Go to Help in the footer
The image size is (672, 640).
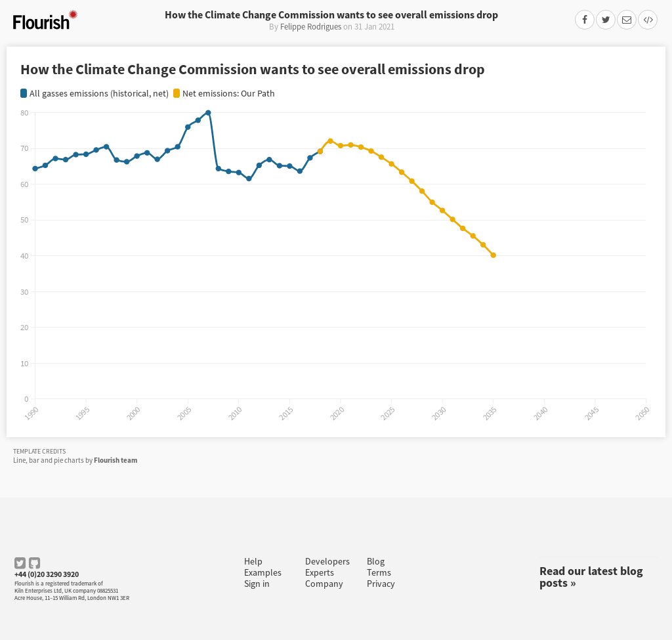(253, 561)
